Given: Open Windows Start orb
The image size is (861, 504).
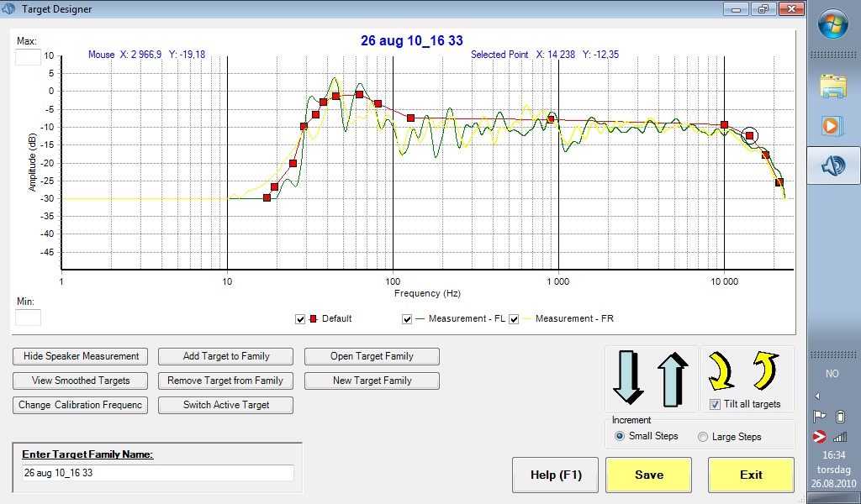Looking at the screenshot, I should 833,23.
